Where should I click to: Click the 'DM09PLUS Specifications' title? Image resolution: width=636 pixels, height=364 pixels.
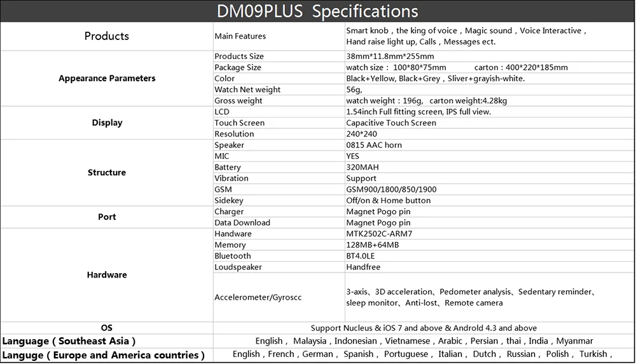tap(317, 11)
